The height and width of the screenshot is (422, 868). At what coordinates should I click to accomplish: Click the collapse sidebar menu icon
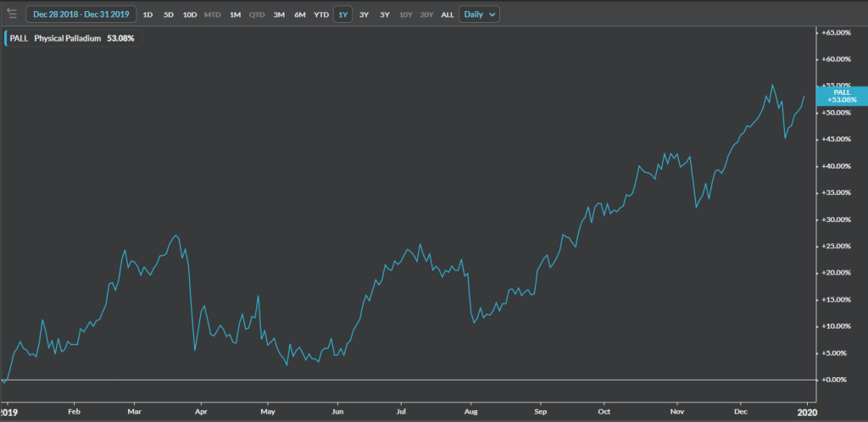pos(12,14)
